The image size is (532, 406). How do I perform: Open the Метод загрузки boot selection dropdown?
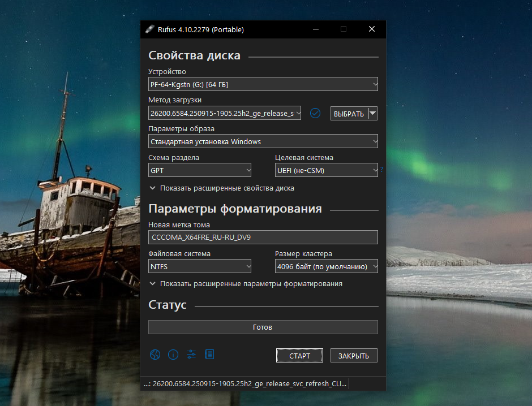[x=225, y=113]
